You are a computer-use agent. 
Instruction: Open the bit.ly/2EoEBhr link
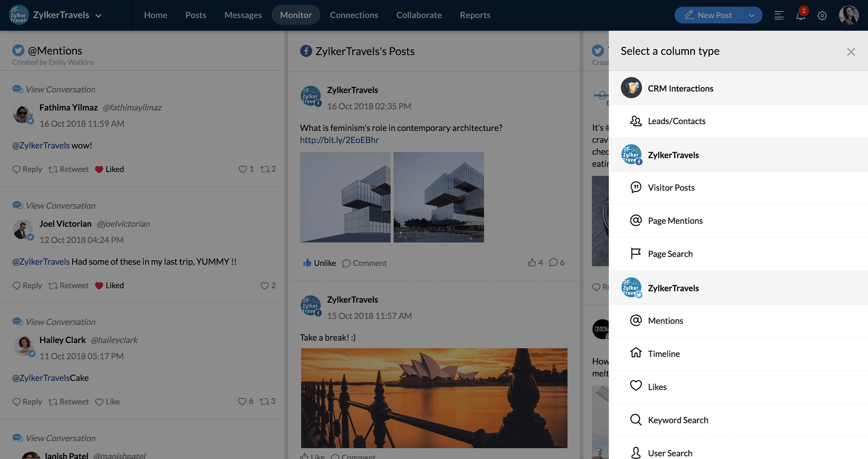[x=339, y=140]
